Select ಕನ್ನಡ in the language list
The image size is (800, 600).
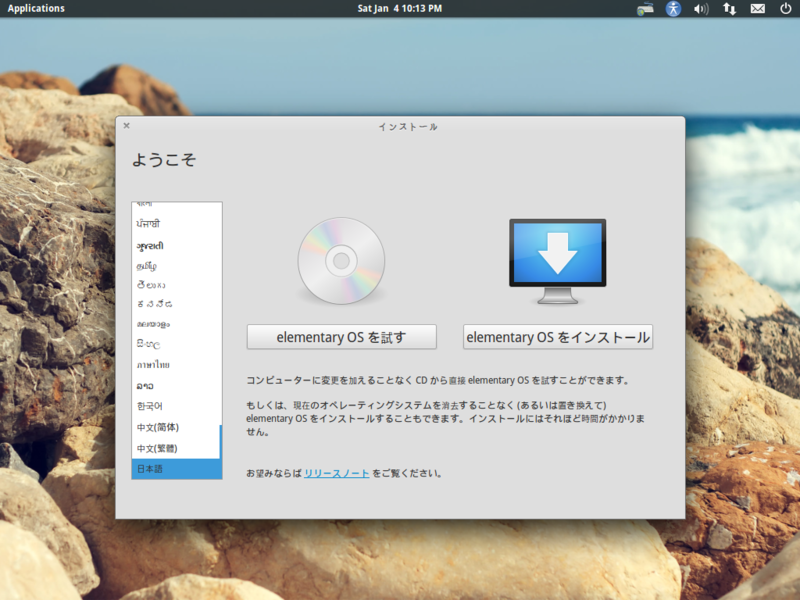[176, 304]
